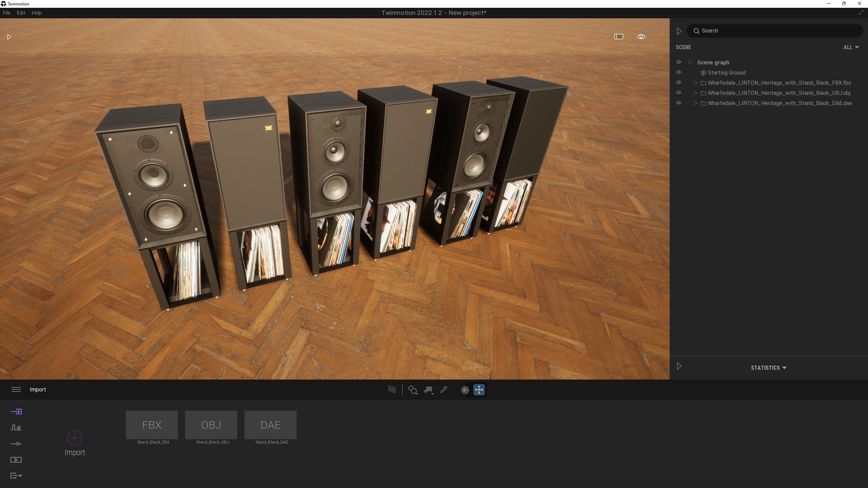Select the FBX import thumbnail
Viewport: 868px width, 488px height.
click(152, 425)
